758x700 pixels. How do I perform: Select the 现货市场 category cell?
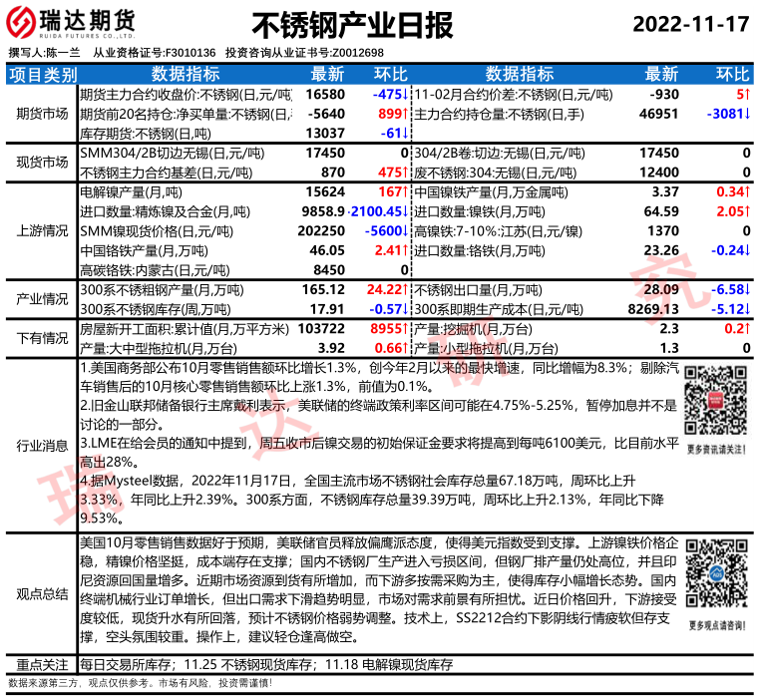[41, 163]
